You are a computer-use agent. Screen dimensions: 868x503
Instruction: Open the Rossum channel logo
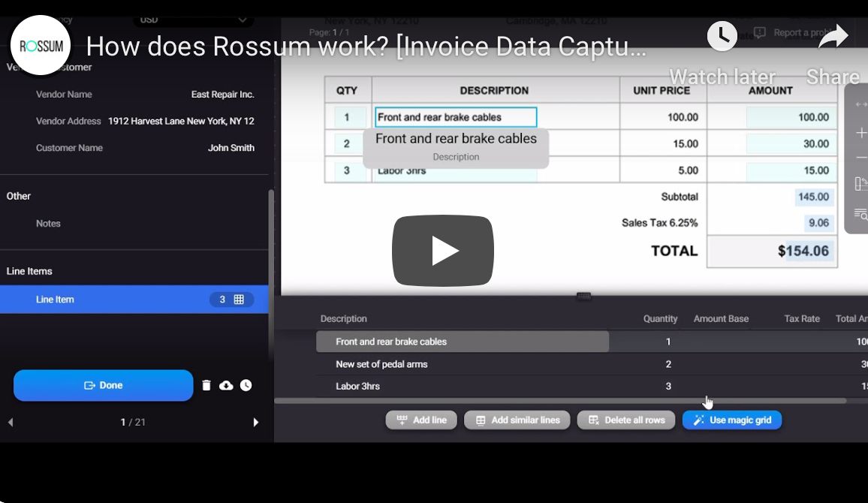41,46
